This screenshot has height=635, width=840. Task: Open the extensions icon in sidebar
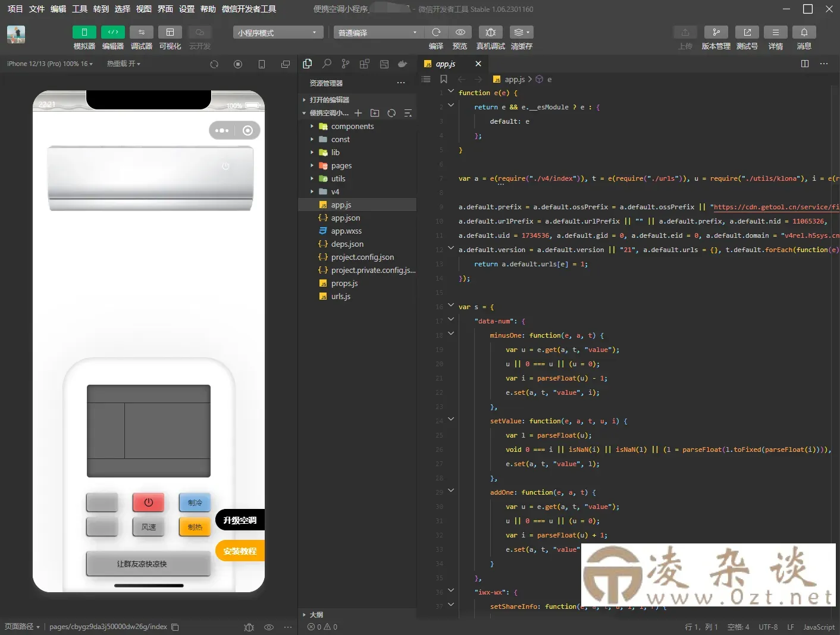[x=365, y=64]
